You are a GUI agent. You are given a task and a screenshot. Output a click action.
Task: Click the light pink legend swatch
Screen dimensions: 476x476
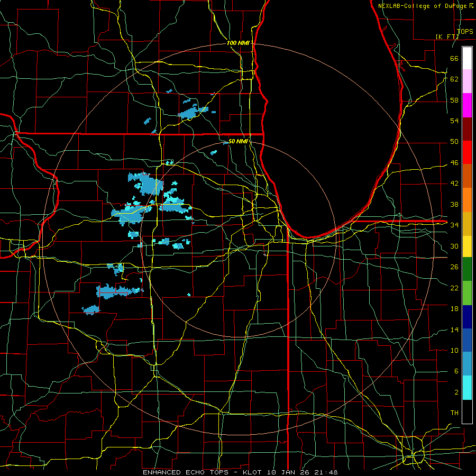coord(467,81)
